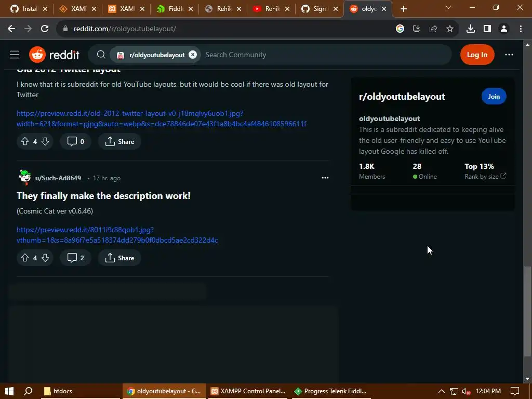
Task: Click the avatar of u/Such-Ad8649
Action: tap(25, 178)
